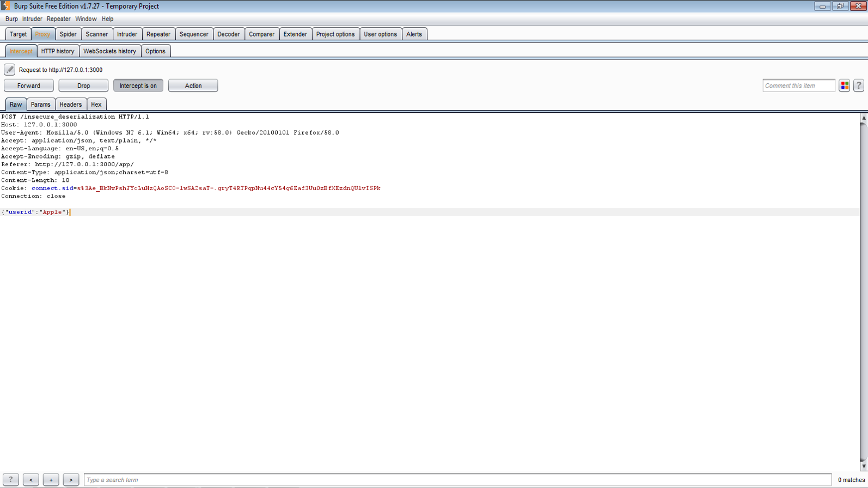
Task: Open the Intruder menu in menu bar
Action: [x=32, y=19]
